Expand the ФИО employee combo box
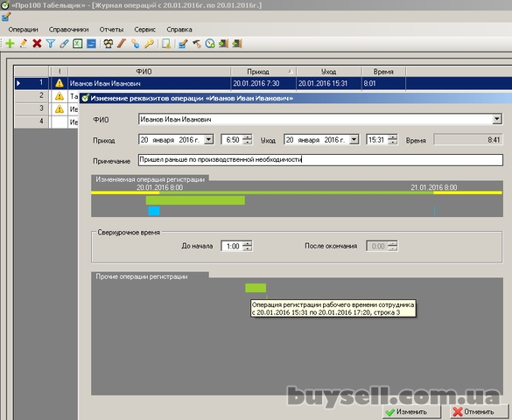The width and height of the screenshot is (512, 420). [497, 119]
